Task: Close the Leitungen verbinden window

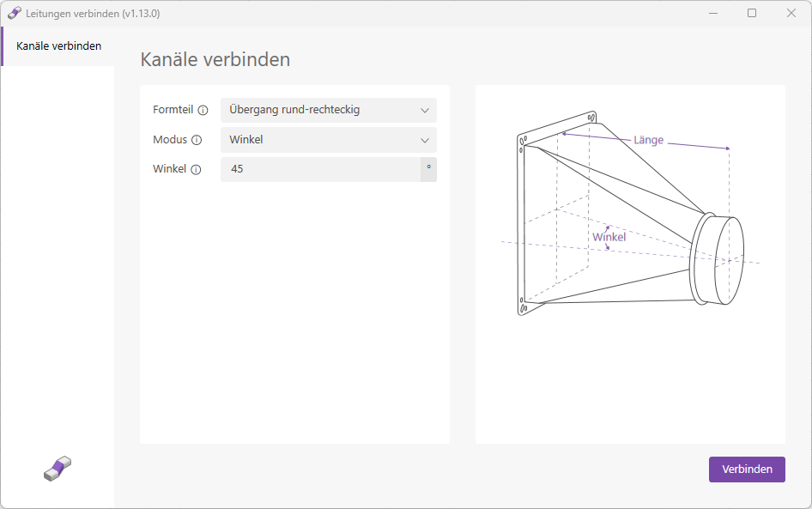Action: tap(791, 13)
